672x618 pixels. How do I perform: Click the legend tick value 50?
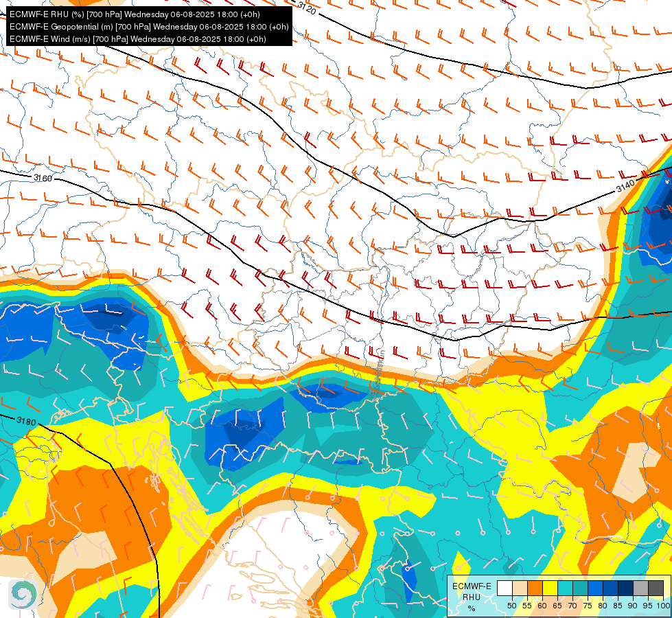tap(511, 606)
